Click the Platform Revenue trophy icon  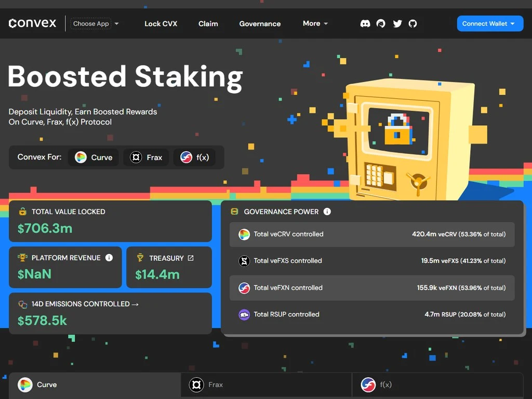[22, 258]
